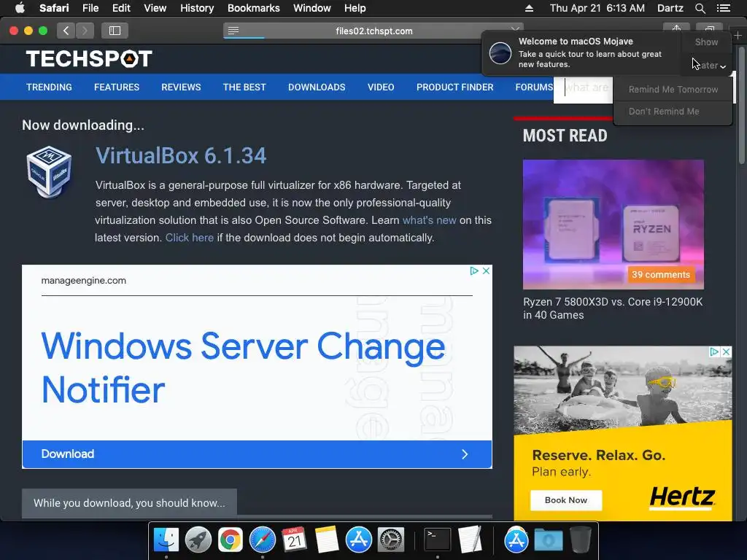Toggle the Safari sidebar button
747x560 pixels.
click(x=115, y=31)
